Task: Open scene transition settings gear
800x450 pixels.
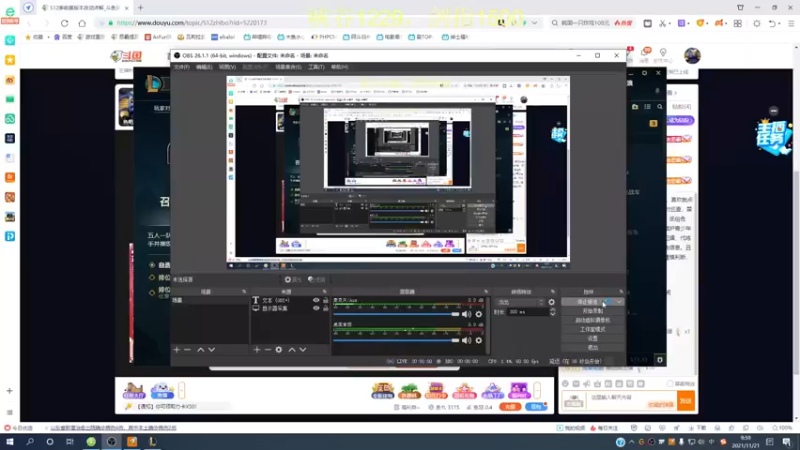Action: [552, 302]
